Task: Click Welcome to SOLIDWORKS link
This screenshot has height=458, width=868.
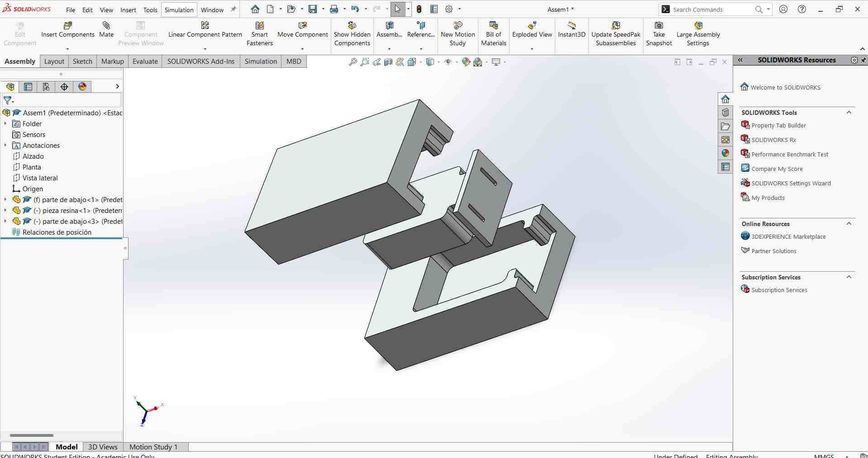Action: tap(785, 87)
